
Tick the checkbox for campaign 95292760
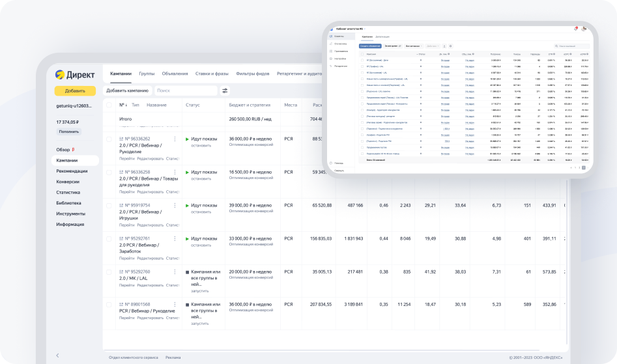click(109, 272)
